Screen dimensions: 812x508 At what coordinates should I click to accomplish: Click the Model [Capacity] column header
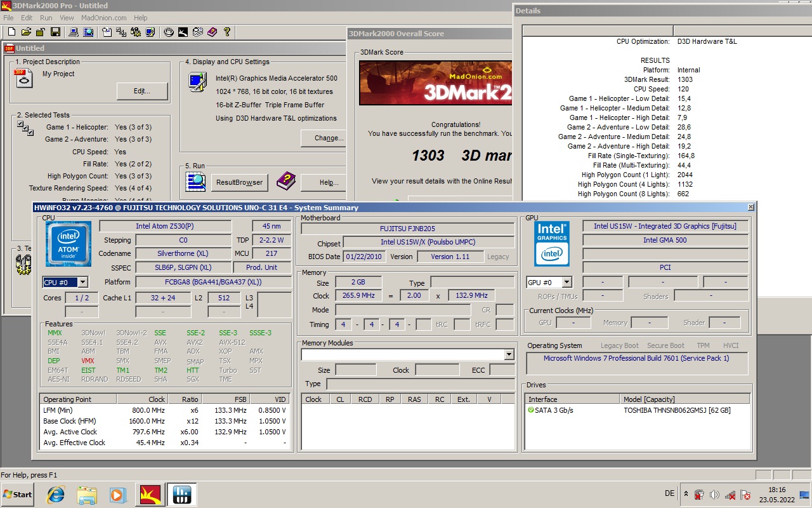(x=685, y=399)
